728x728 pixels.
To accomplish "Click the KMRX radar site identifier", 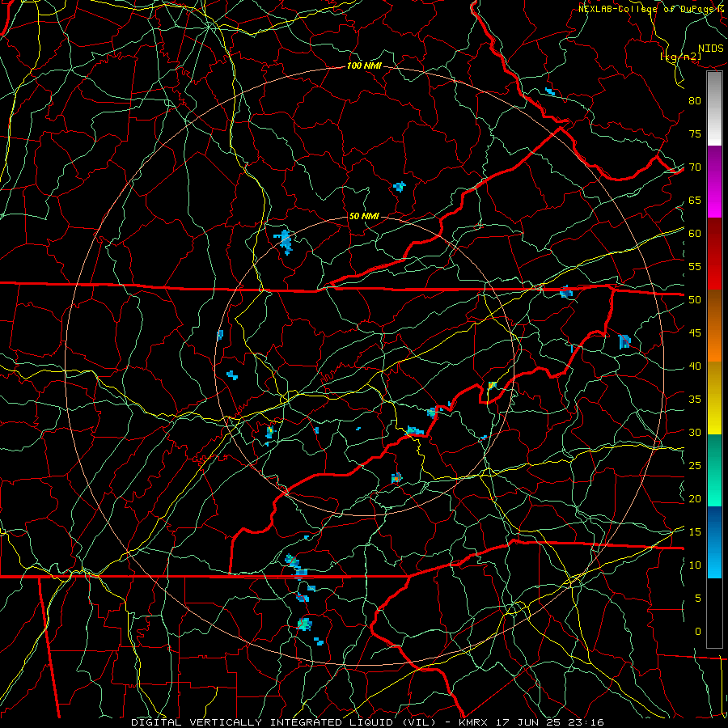I will [x=473, y=722].
